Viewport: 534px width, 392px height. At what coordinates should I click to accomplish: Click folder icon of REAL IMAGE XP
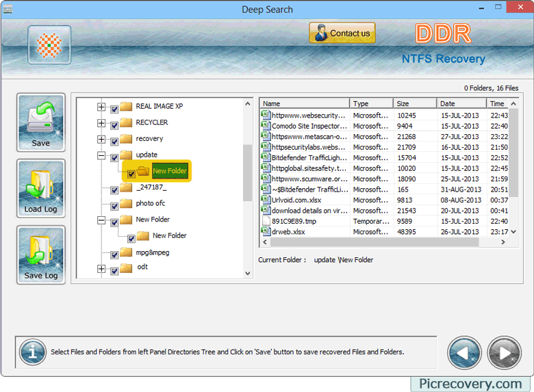[x=126, y=106]
